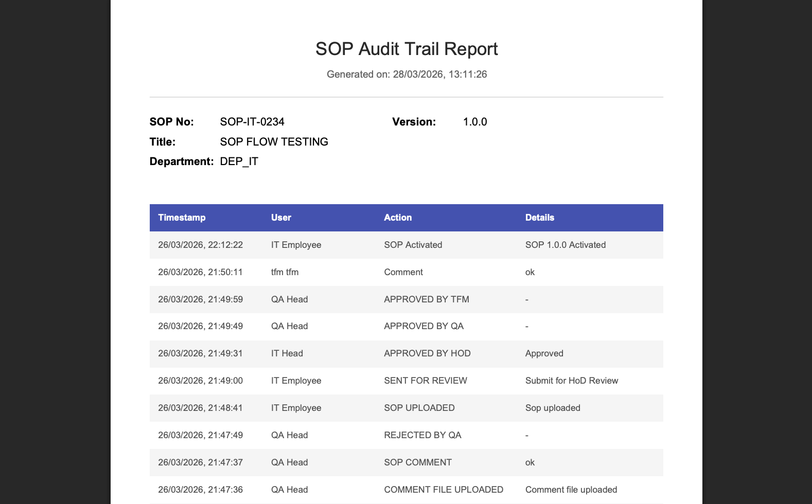Screen dimensions: 812x504
Task: Select timestamp 26/03/2026, 21:49:49
Action: (x=200, y=326)
